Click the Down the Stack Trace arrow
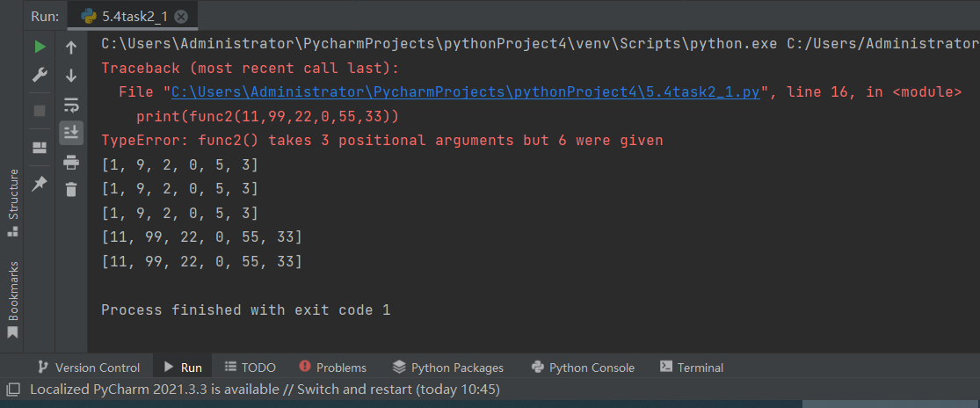 point(71,76)
